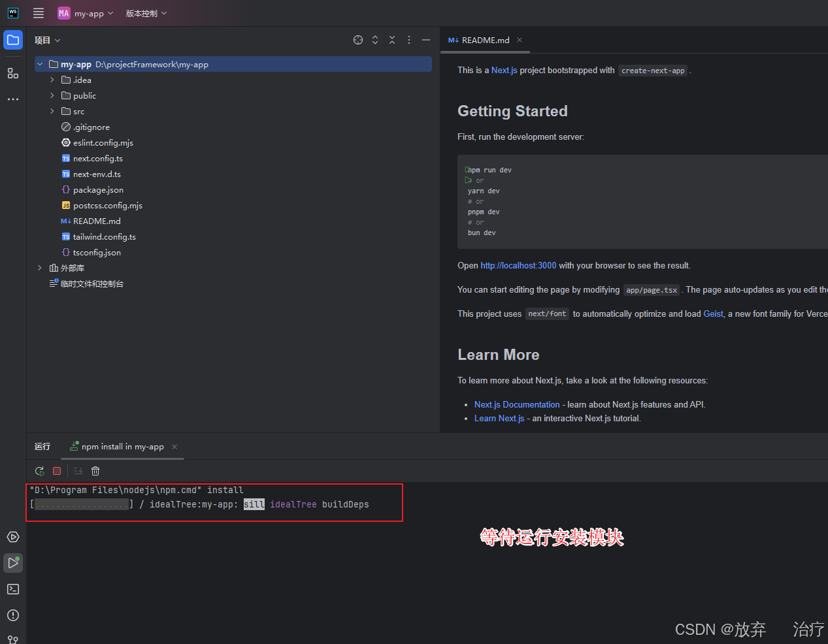
Task: Expand the src folder
Action: pos(52,111)
